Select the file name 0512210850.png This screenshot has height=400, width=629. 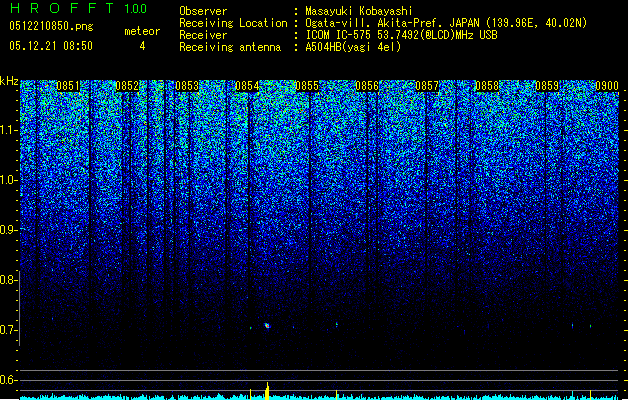(x=51, y=26)
